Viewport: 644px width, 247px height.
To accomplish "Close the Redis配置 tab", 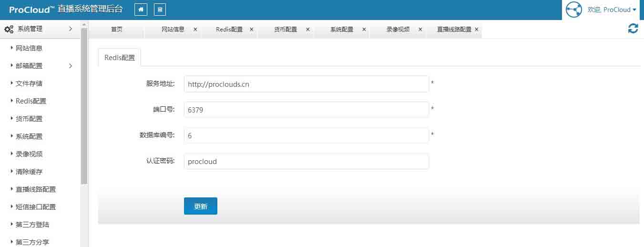I will 252,29.
